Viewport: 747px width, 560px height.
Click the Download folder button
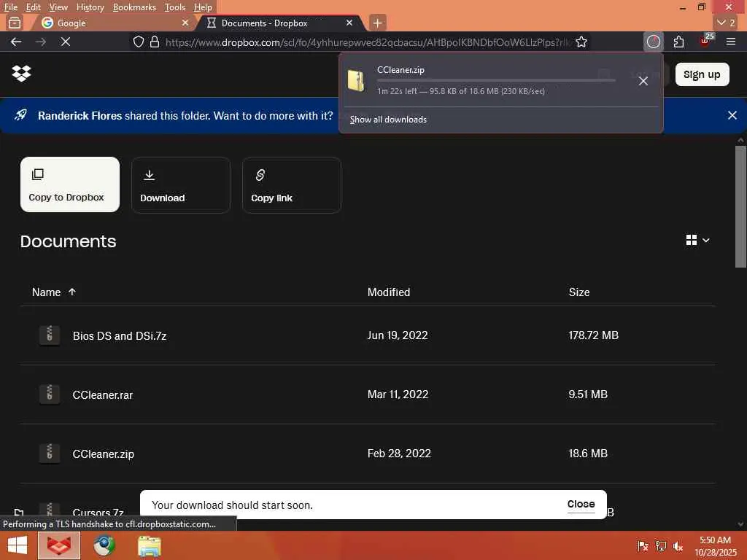point(181,185)
